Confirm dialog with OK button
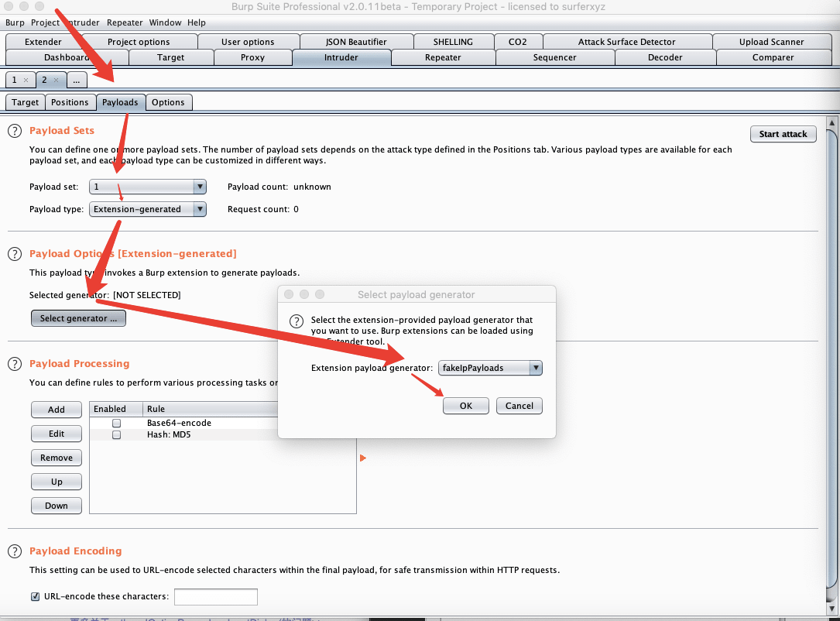 tap(466, 407)
